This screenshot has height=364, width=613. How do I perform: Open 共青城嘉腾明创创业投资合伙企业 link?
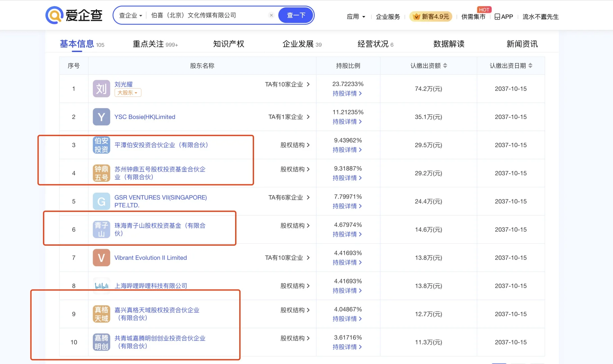coord(160,342)
